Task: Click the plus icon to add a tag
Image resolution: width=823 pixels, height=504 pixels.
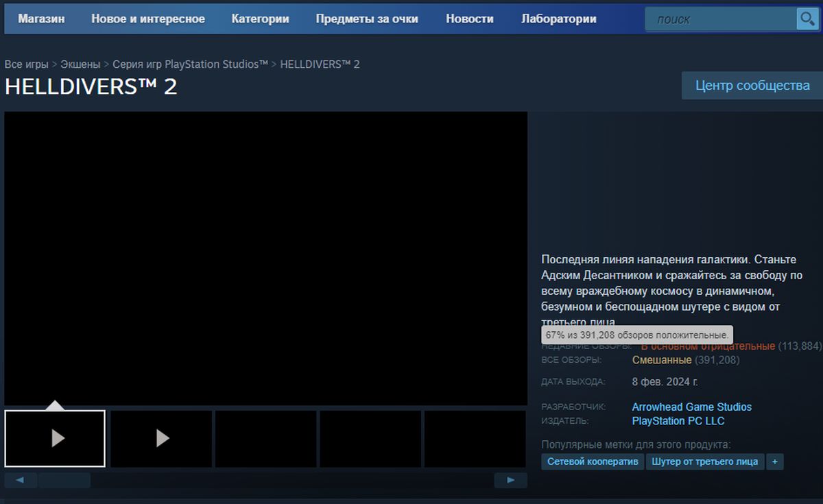Action: pyautogui.click(x=774, y=461)
